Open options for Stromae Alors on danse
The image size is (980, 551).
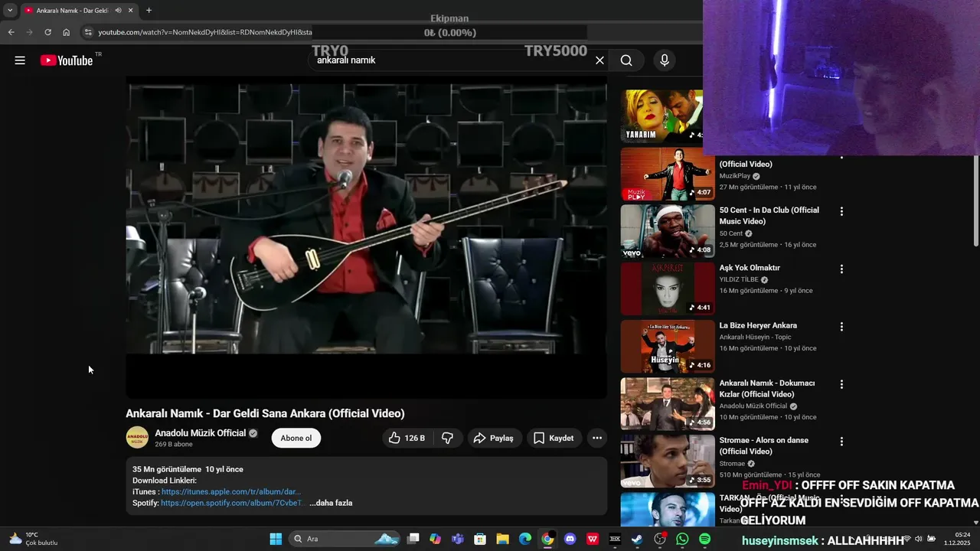pos(841,442)
